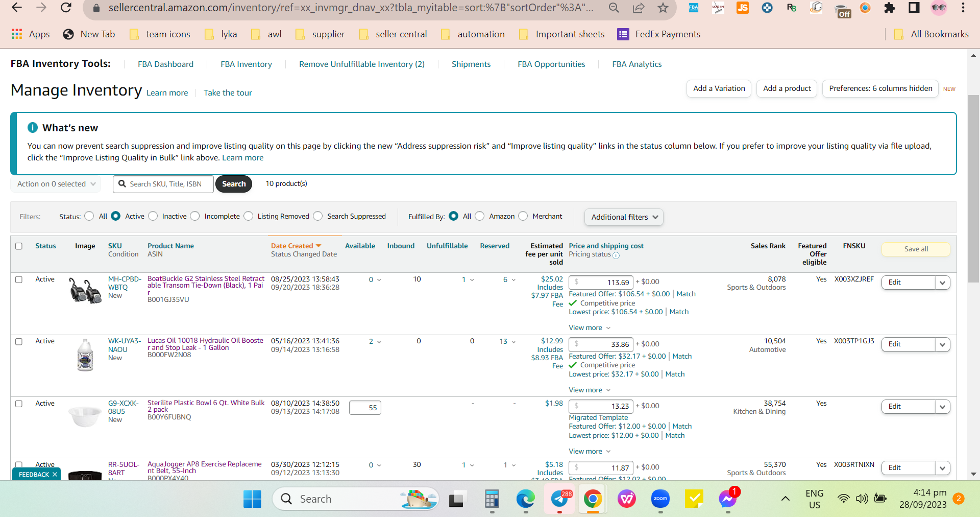Image resolution: width=980 pixels, height=517 pixels.
Task: Open the Additional filters dropdown
Action: coord(624,217)
